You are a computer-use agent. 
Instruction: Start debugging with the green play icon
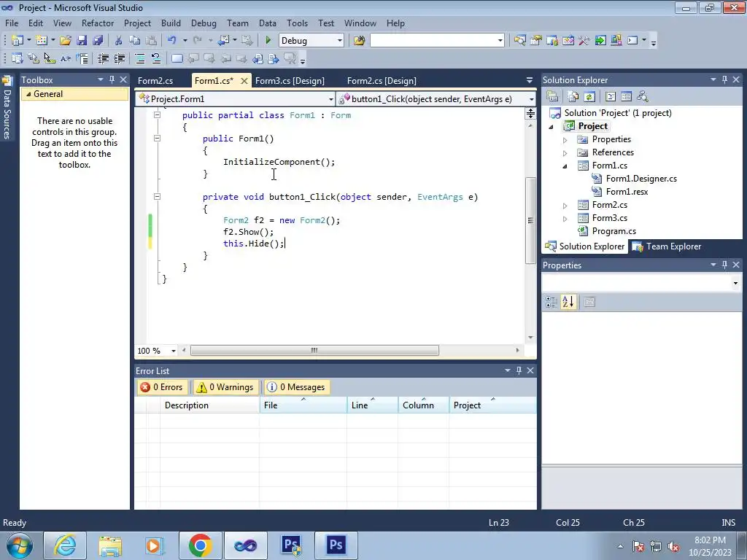268,41
